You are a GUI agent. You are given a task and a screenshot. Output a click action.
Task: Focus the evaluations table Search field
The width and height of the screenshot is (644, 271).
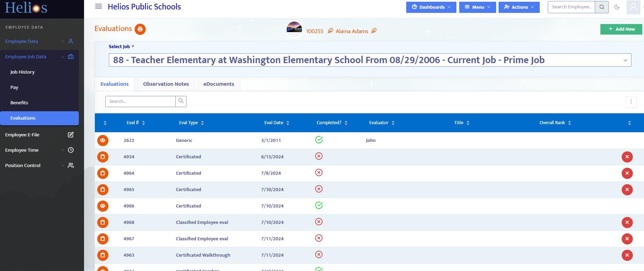tap(141, 101)
